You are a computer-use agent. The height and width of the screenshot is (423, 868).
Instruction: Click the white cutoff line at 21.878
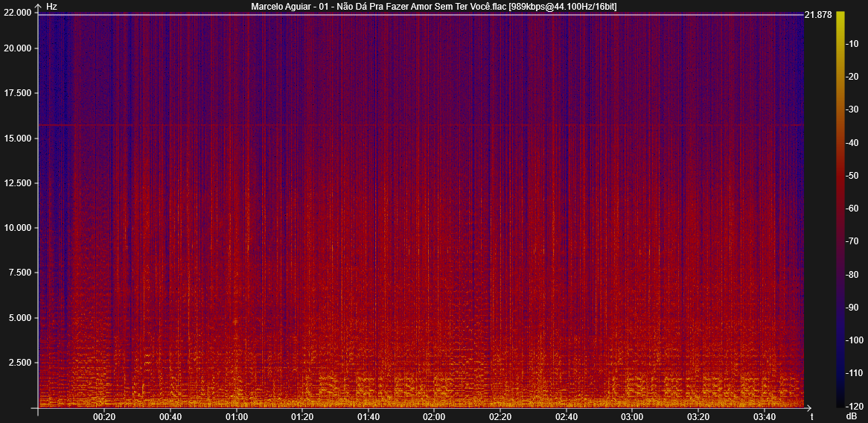[421, 15]
